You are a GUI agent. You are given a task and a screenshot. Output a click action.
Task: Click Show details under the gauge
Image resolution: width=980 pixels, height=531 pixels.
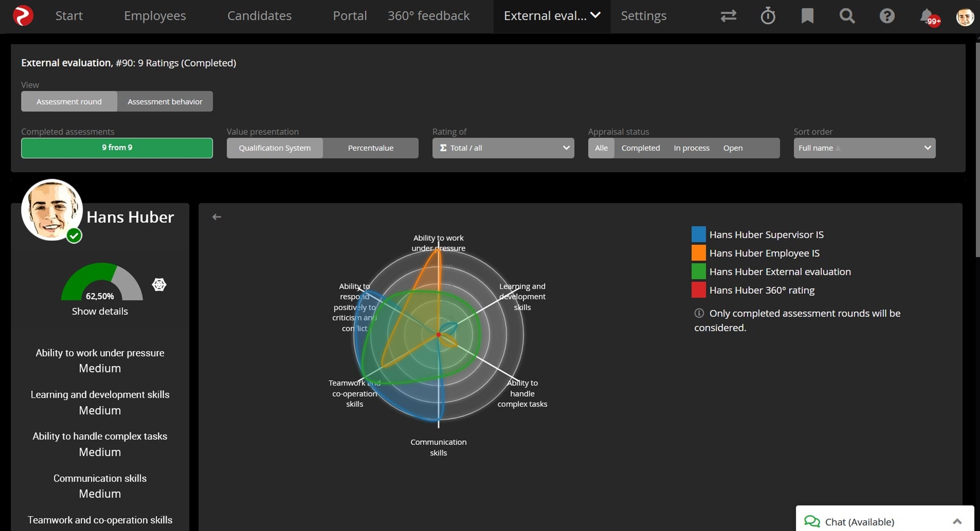pos(100,311)
